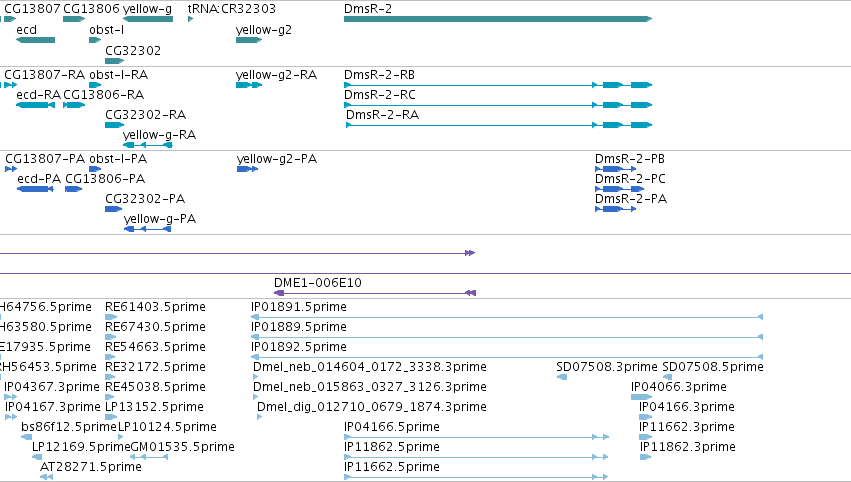Select LP10124.5prime EST label
851x482 pixels.
167,427
